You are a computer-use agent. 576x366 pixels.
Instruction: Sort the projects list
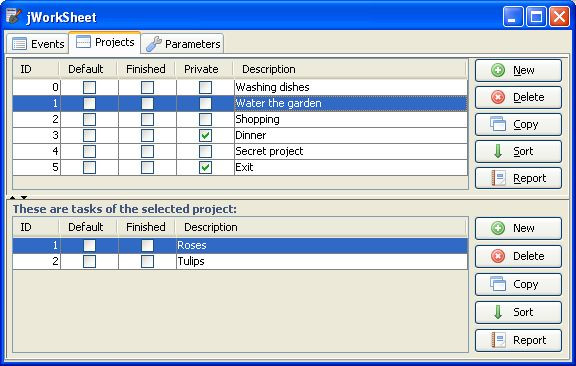point(518,151)
